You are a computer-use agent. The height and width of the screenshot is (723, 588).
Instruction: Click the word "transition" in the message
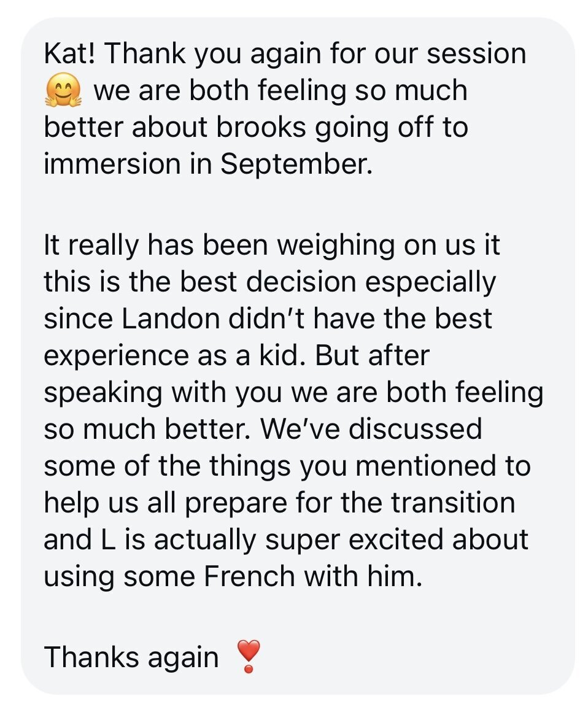[x=454, y=503]
